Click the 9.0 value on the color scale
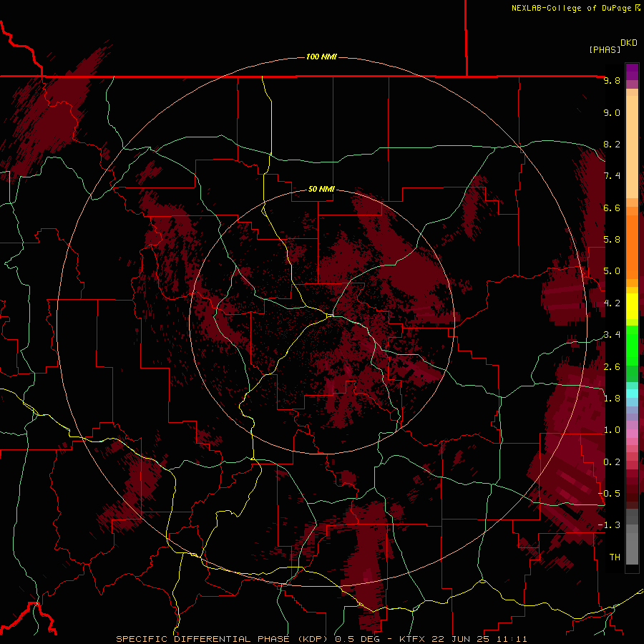This screenshot has width=644, height=644. (x=612, y=112)
